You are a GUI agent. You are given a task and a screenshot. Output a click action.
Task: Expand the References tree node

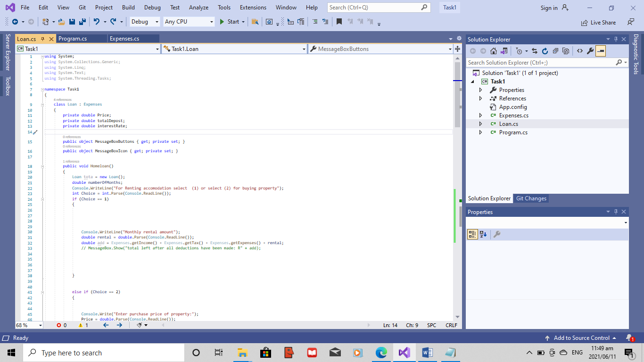[x=480, y=99]
